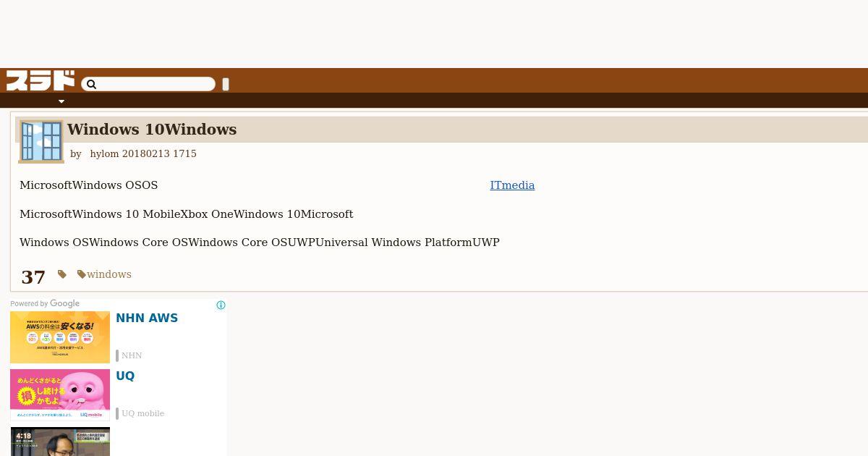Click the standalone tag icon beside 37
The height and width of the screenshot is (456, 868).
tap(62, 274)
